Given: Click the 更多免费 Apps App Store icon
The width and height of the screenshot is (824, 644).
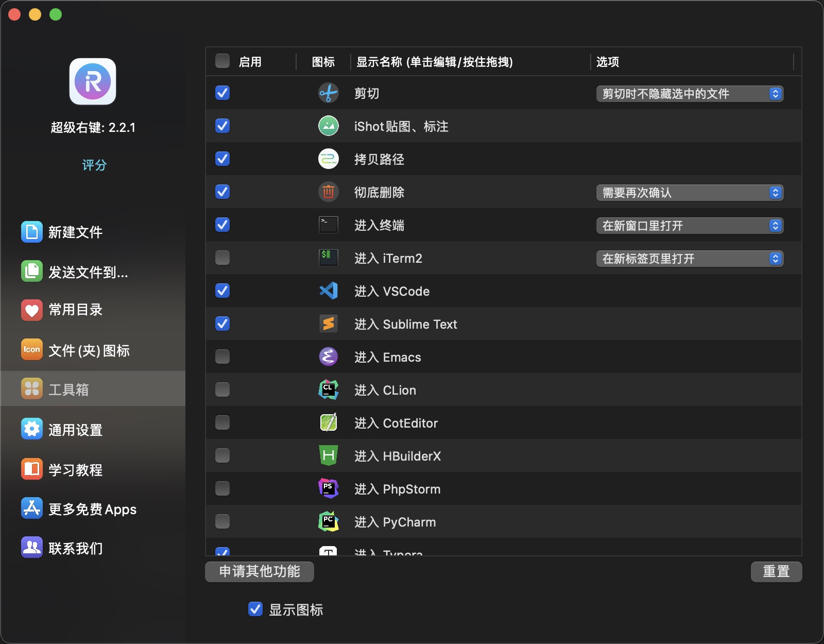Looking at the screenshot, I should [x=32, y=509].
